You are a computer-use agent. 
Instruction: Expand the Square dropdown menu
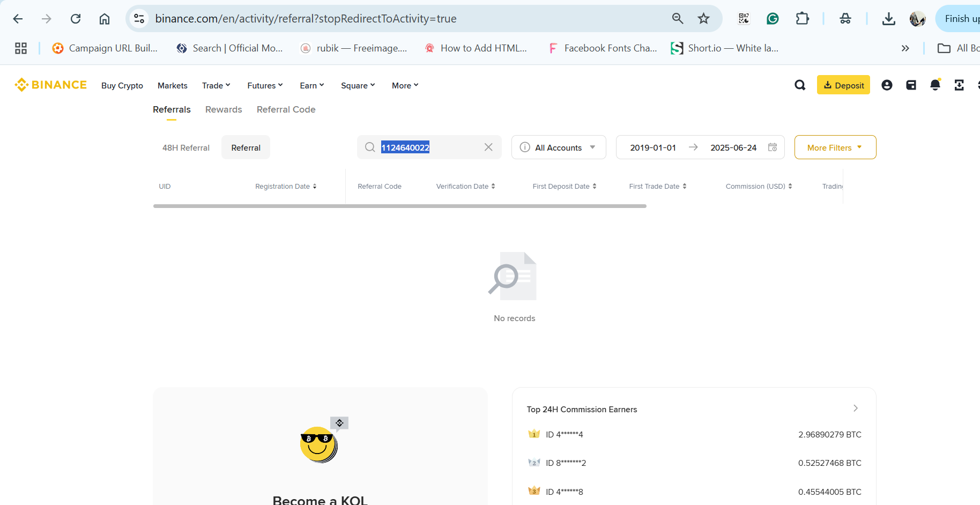pyautogui.click(x=358, y=86)
